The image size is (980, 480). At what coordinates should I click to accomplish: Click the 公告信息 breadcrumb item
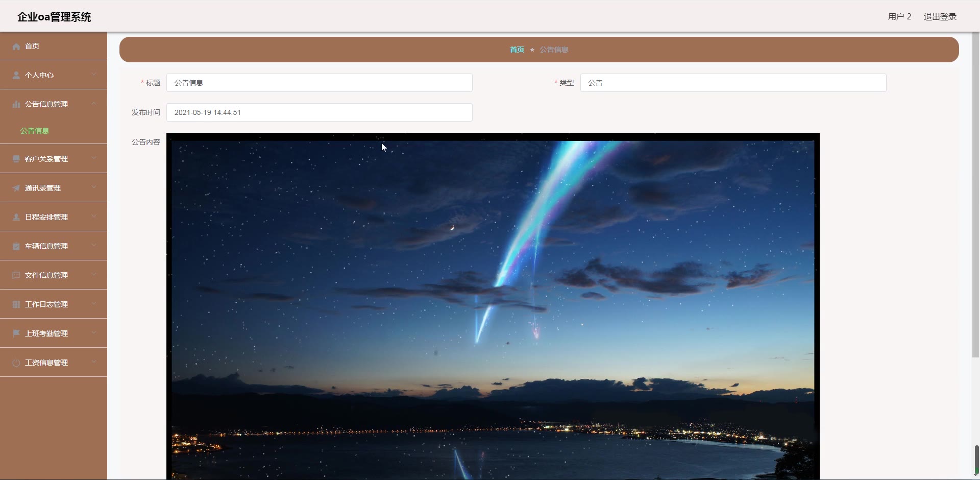(554, 50)
